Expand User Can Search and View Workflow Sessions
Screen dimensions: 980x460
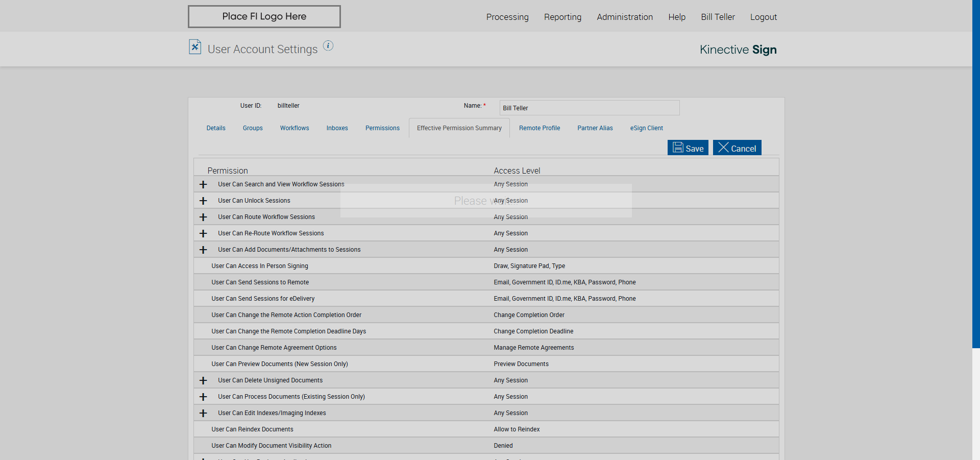point(203,184)
